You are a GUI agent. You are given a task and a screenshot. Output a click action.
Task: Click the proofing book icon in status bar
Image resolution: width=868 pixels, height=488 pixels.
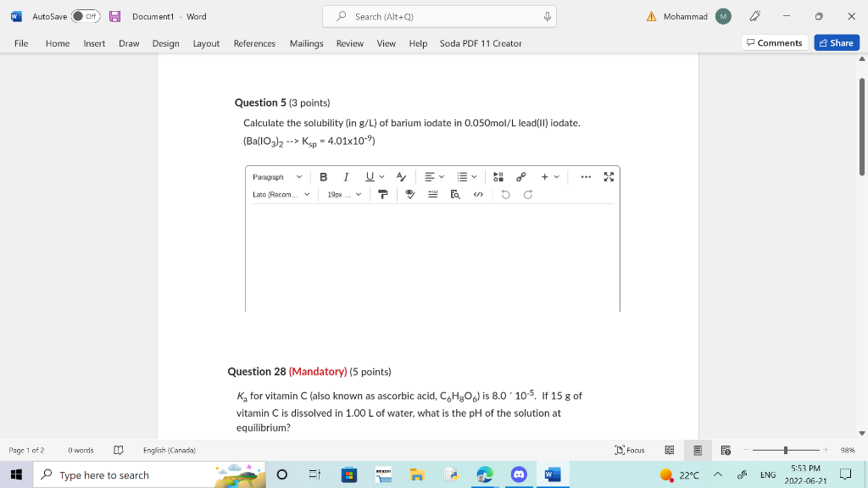(119, 451)
